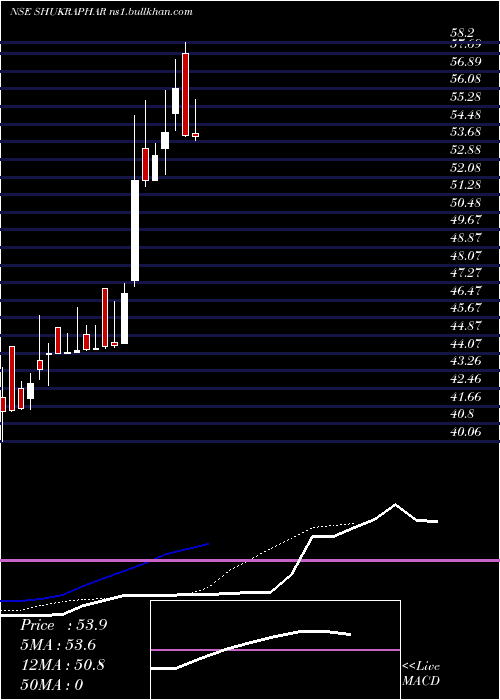Click the 48.07 price level label
500x700 pixels.
466,256
